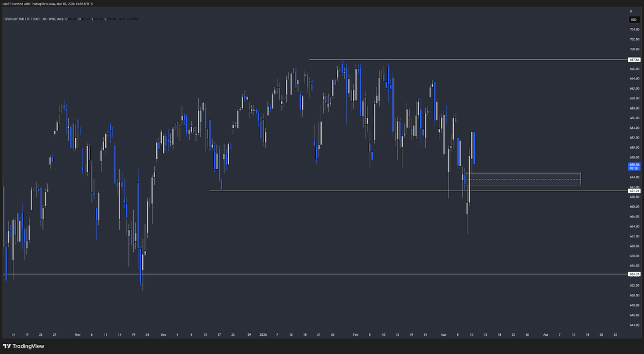Select the 697.84 price label
644x354 pixels.
(x=634, y=60)
